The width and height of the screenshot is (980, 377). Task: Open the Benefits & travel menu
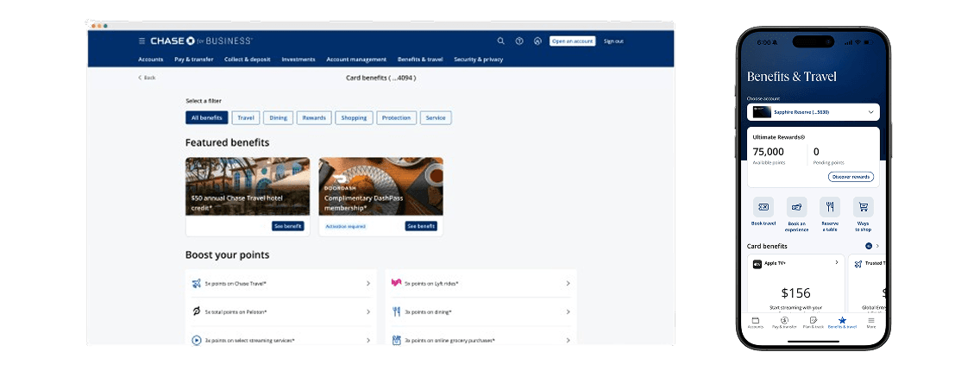420,60
